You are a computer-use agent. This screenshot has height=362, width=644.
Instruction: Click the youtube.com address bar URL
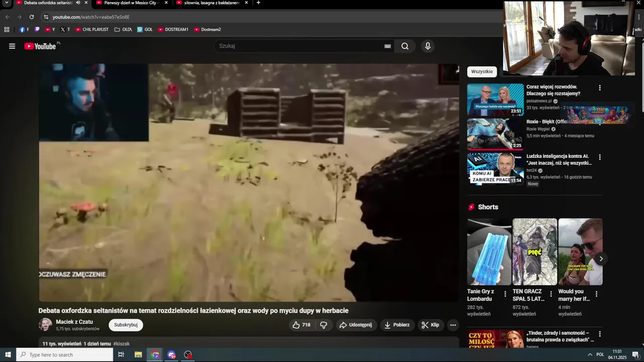coord(91,17)
